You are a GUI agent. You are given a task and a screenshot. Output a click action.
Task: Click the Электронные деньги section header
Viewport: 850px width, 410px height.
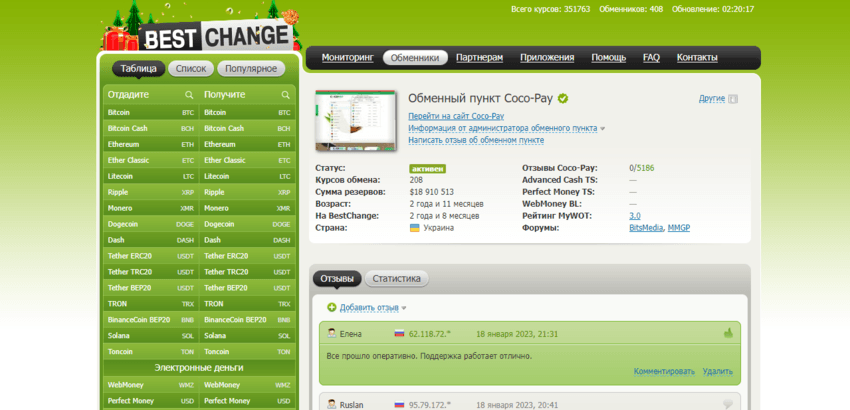pyautogui.click(x=199, y=368)
